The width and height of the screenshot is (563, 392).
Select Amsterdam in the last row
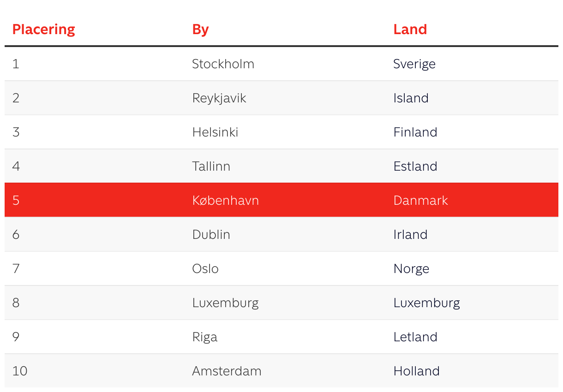[x=227, y=371]
